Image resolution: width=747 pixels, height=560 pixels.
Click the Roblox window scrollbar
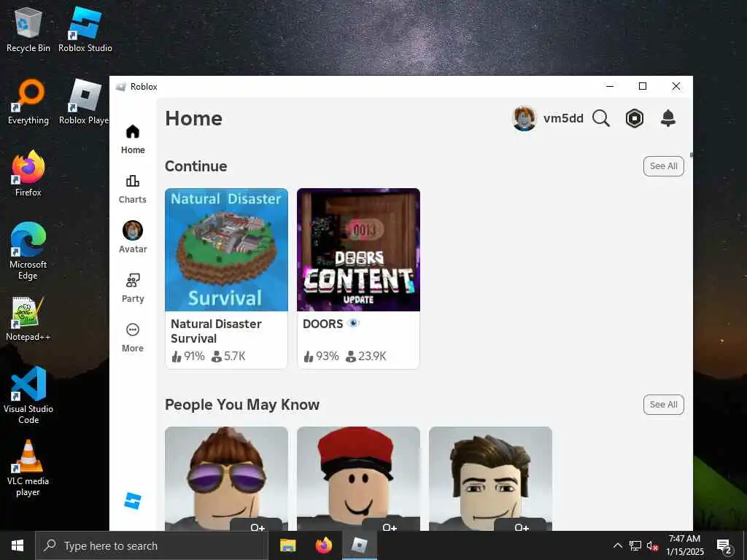692,155
